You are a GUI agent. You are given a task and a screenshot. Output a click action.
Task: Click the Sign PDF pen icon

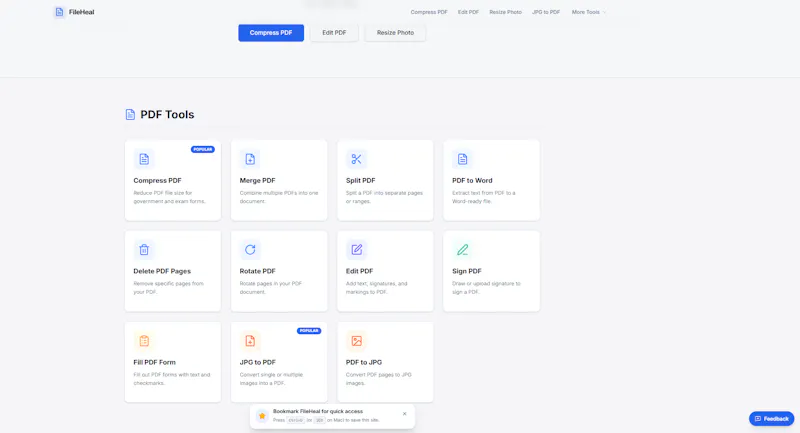[x=462, y=250]
